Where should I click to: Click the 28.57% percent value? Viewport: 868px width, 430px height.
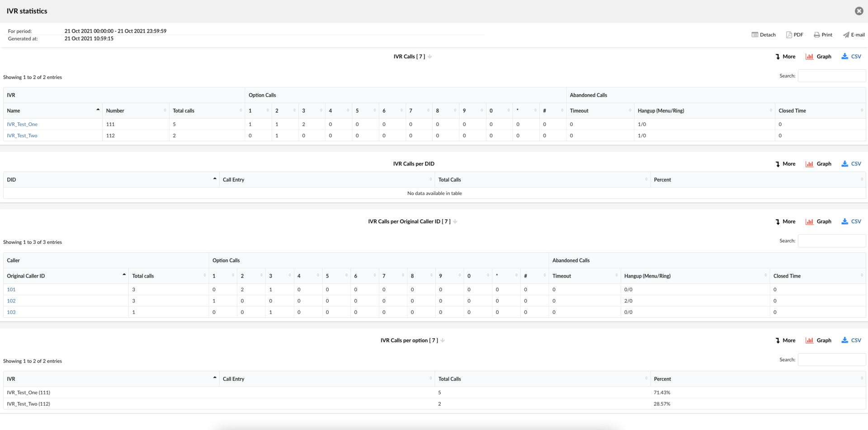pyautogui.click(x=662, y=404)
